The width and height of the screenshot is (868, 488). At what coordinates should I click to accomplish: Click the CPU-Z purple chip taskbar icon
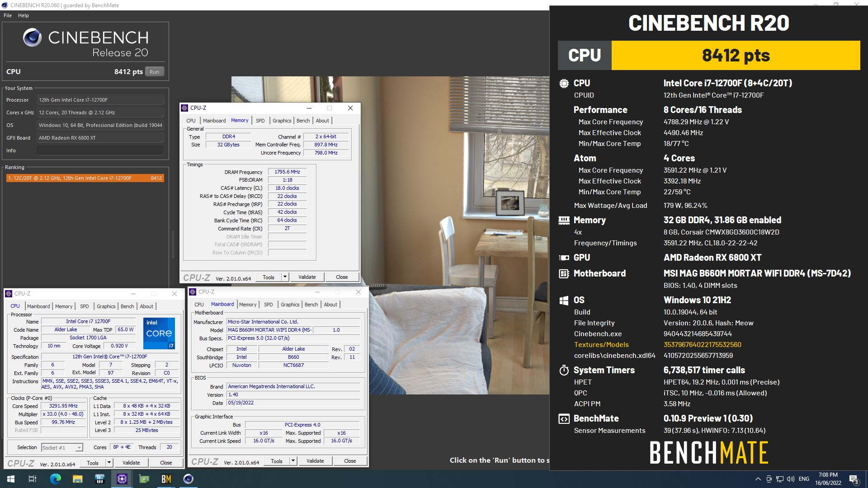tap(122, 479)
